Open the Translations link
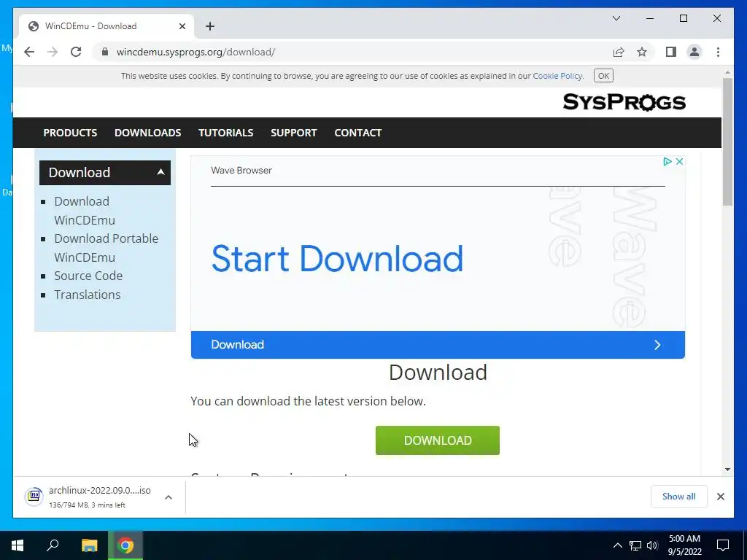This screenshot has width=747, height=560. coord(88,295)
